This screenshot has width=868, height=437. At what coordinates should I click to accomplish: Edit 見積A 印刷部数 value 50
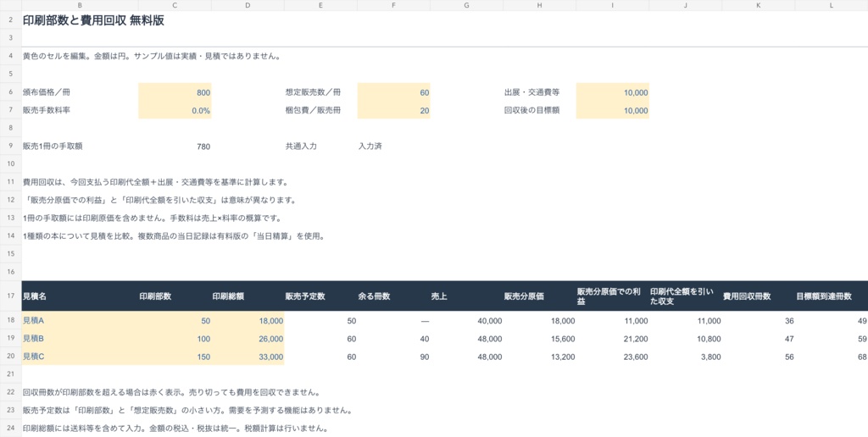pos(175,320)
